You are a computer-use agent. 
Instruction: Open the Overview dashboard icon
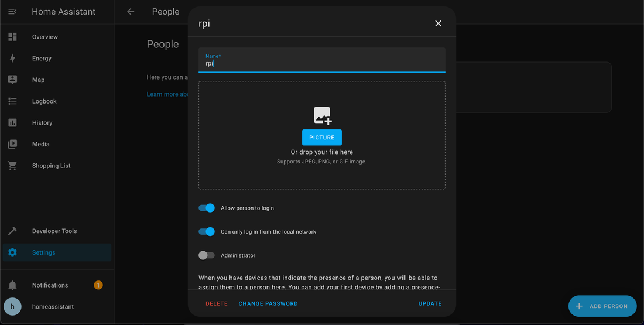(12, 37)
